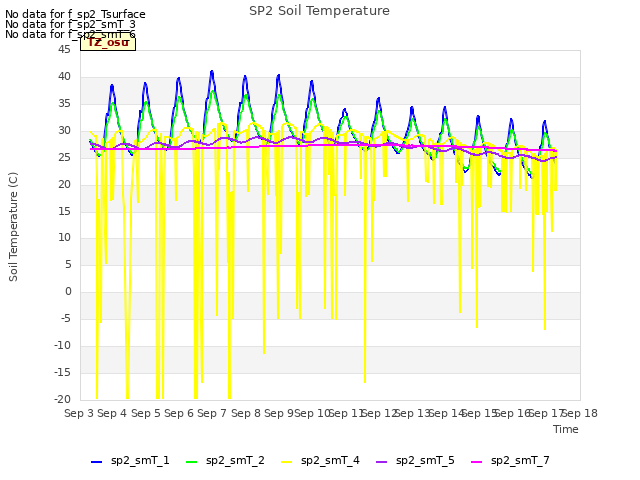Click the Sep 18 x-axis tick label

580,413
